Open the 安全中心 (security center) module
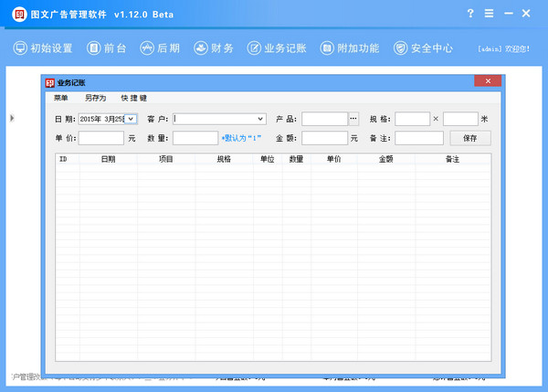 point(423,48)
